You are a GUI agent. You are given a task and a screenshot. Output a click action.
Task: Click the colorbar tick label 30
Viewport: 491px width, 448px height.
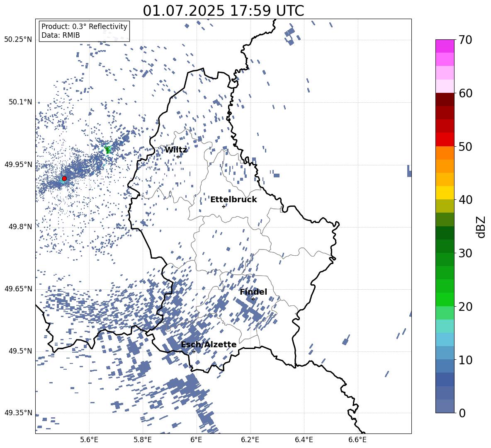tap(465, 253)
